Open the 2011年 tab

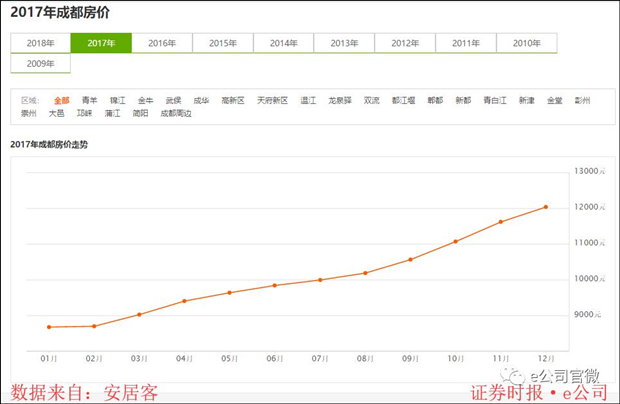point(466,43)
